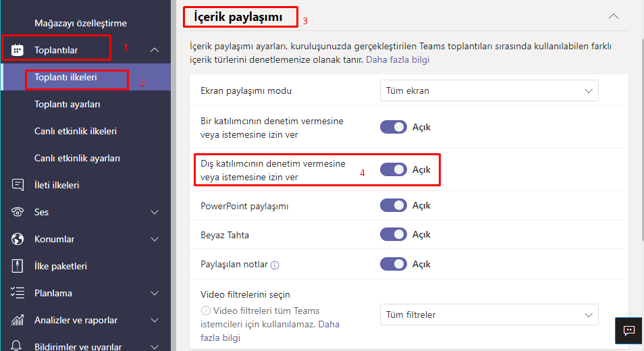Toggle the Paylaşılan notlar switch

394,265
